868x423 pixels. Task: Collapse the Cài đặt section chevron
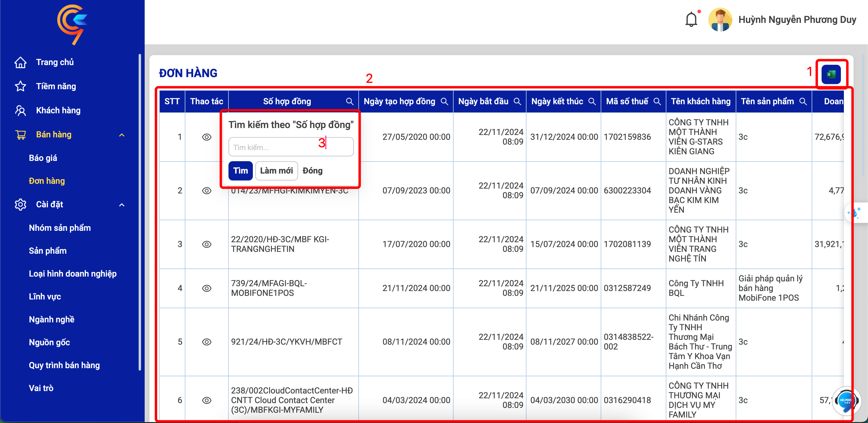pos(122,205)
